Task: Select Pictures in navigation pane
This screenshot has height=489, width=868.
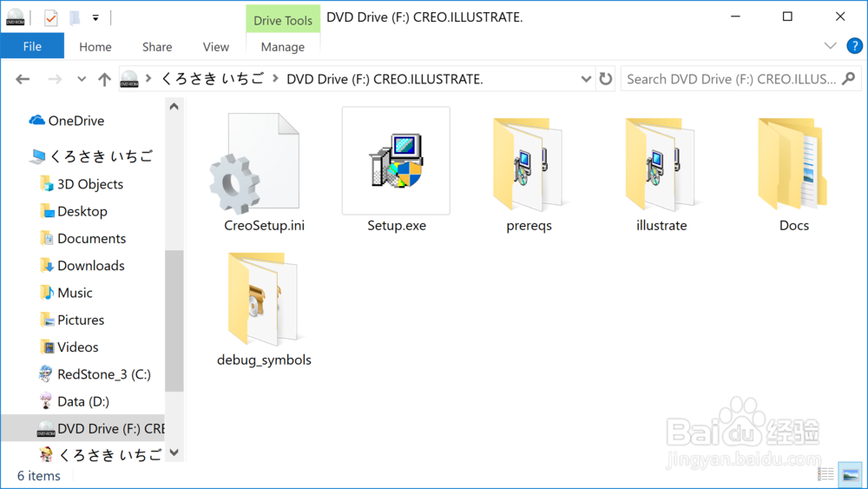Action: coord(71,320)
